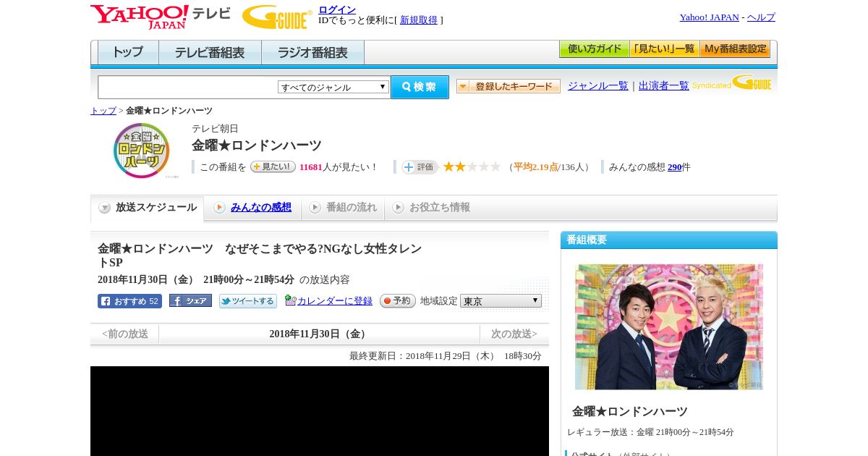Click the レギュラー放送 schedule text
868x456 pixels.
[650, 432]
